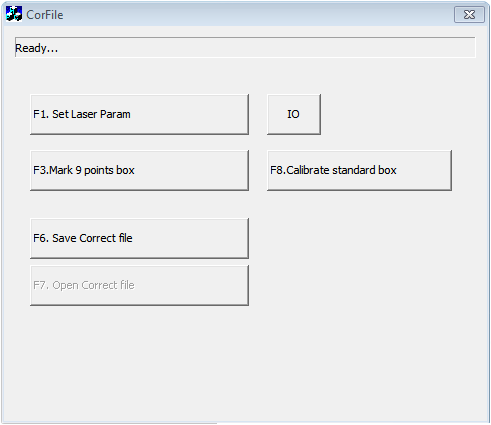Click empty dialog area below F8 button
This screenshot has width=491, height=425.
click(x=359, y=267)
